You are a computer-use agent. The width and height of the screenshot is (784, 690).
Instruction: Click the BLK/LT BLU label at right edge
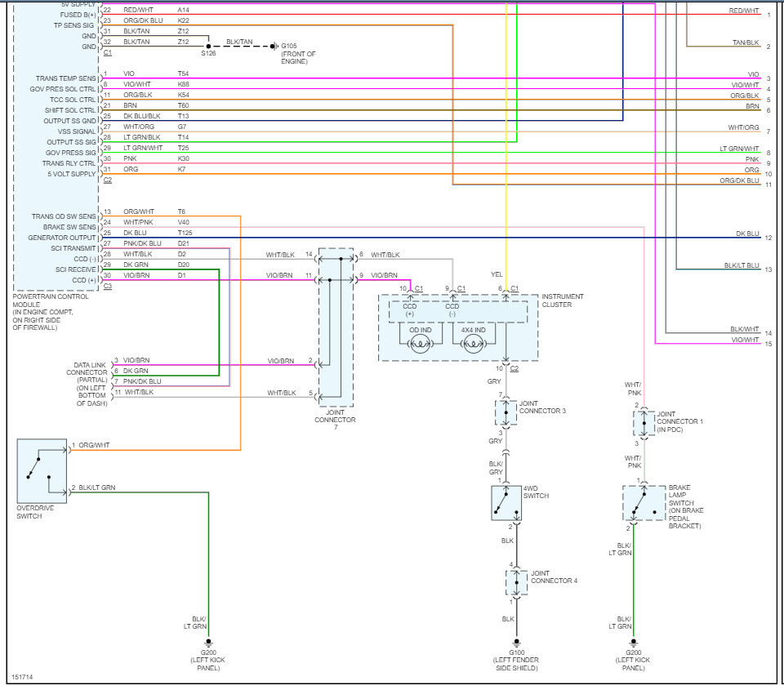[x=742, y=265]
